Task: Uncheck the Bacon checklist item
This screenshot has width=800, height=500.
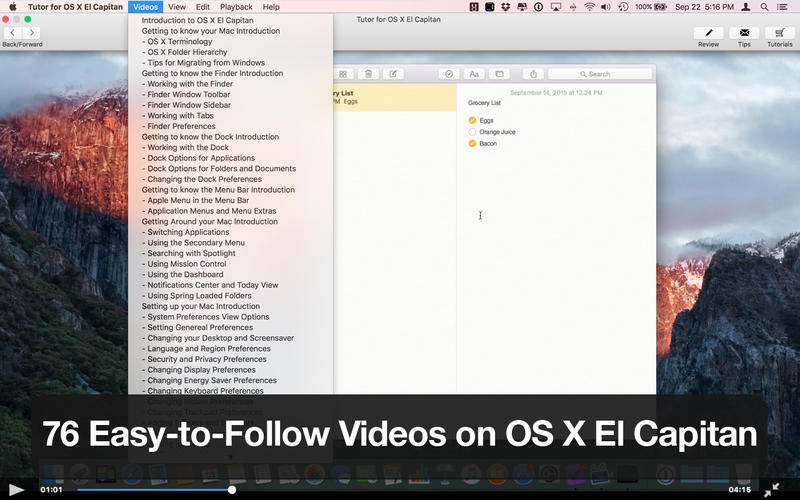Action: click(472, 143)
